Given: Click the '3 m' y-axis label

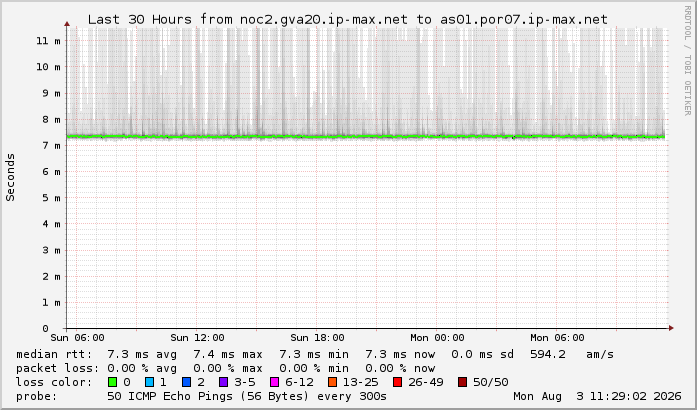Looking at the screenshot, I should 52,250.
